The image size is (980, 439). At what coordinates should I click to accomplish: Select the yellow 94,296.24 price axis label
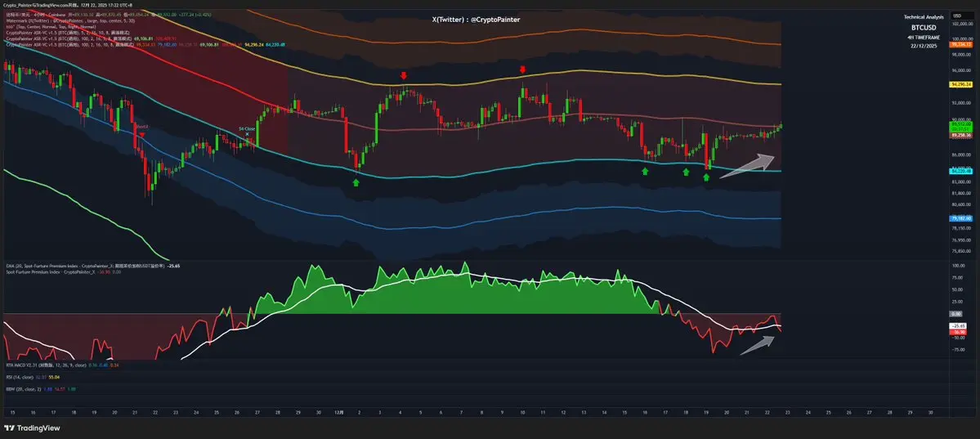point(961,84)
